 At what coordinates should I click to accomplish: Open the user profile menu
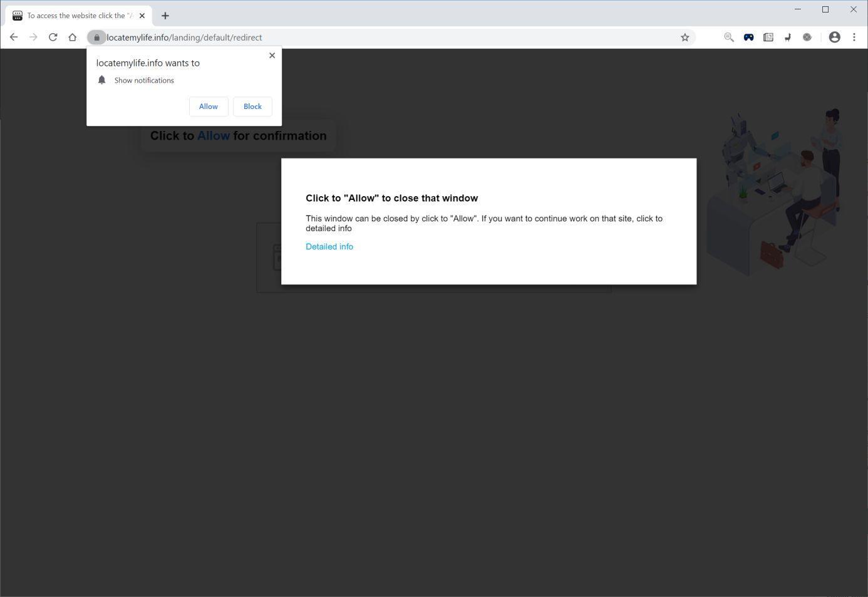click(x=834, y=38)
